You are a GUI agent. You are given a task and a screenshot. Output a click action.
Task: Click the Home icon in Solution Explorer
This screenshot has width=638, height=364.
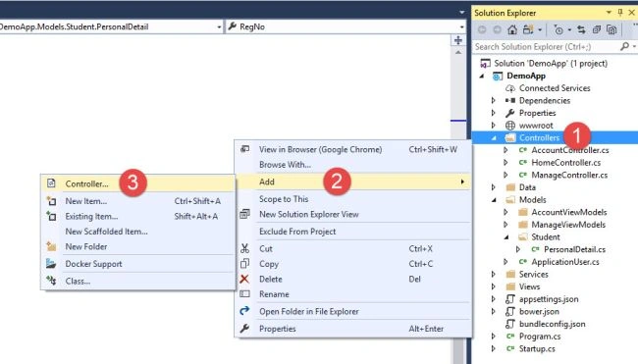[512, 29]
